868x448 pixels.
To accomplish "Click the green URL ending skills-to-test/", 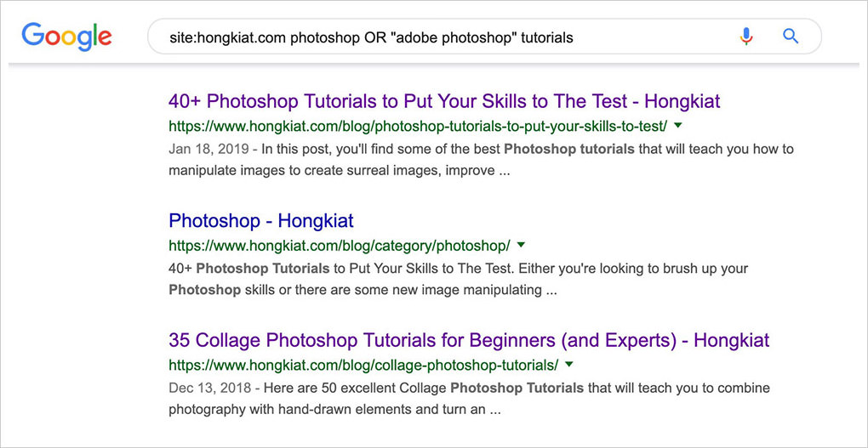I will tap(418, 127).
